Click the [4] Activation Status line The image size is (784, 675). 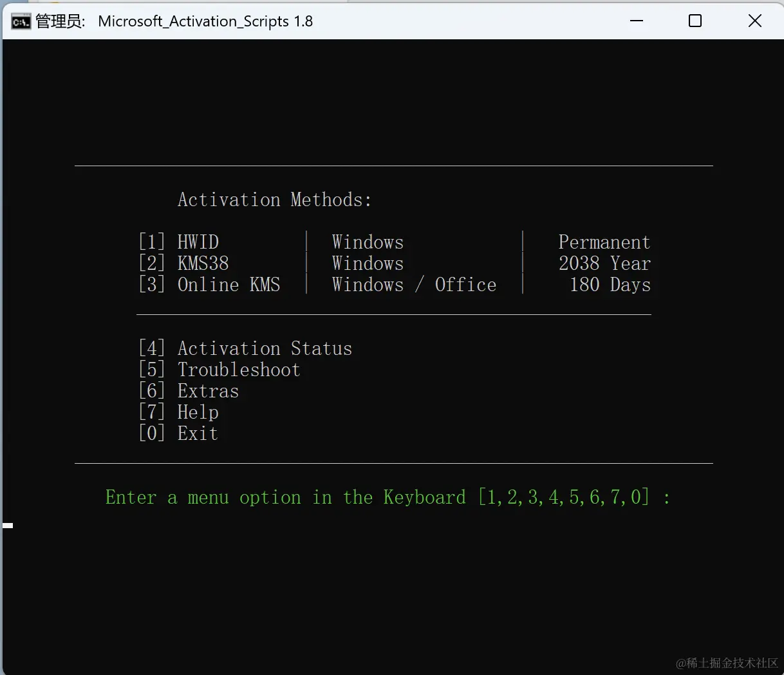(246, 348)
